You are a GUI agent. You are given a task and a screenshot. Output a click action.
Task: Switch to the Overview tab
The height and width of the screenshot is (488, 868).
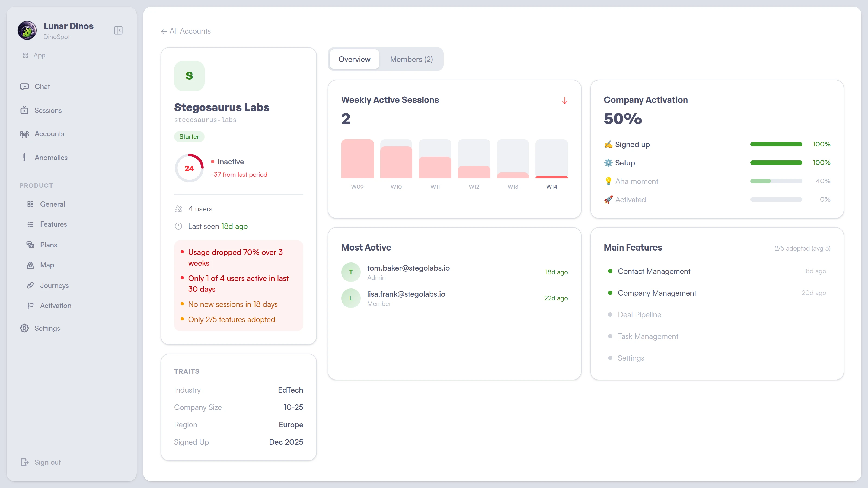(x=354, y=59)
